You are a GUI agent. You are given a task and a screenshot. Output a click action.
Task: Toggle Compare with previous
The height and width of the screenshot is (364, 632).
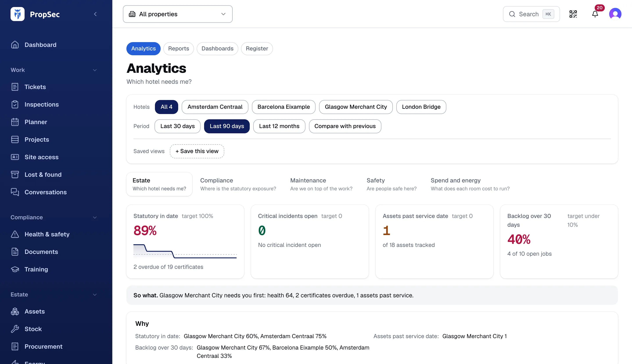pos(345,126)
